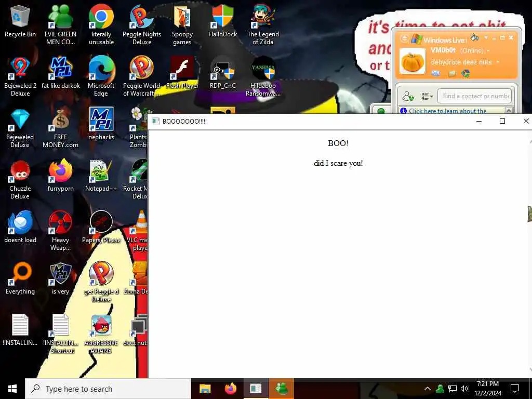Follow the 'Click here to learn about the' link

(447, 111)
